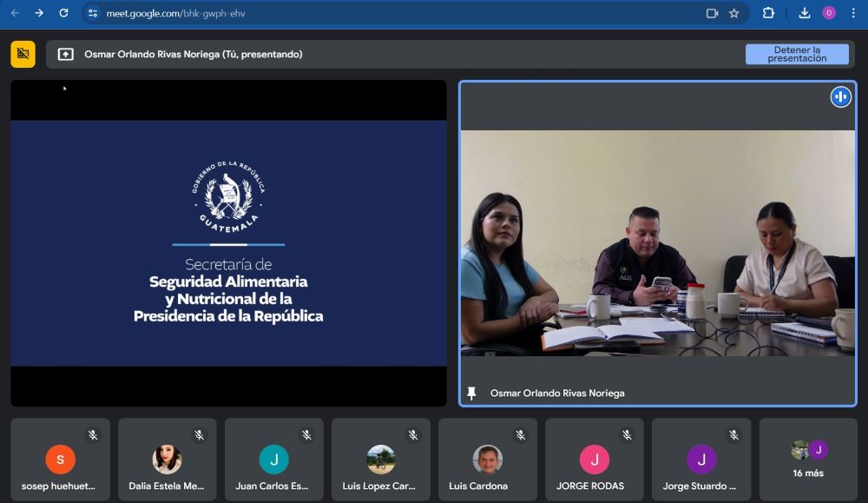Click muted mic icon on Jorge Stuardo tile
Screen dimensions: 868x503
[733, 435]
